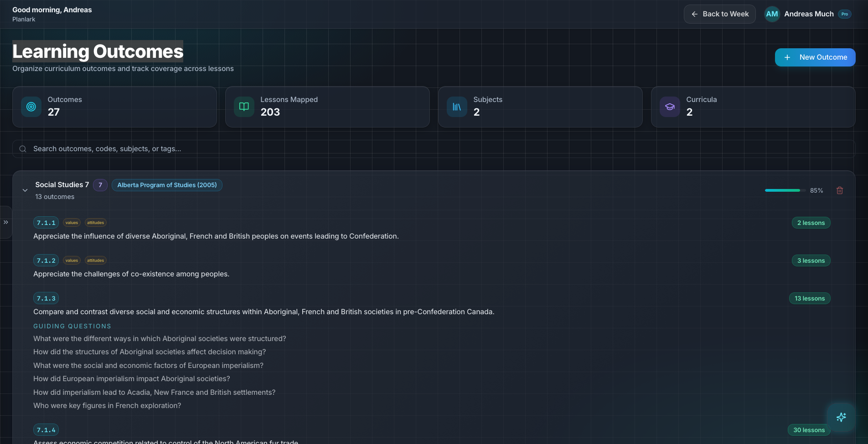Click the 85% progress bar
Image resolution: width=868 pixels, height=444 pixels.
click(x=784, y=190)
